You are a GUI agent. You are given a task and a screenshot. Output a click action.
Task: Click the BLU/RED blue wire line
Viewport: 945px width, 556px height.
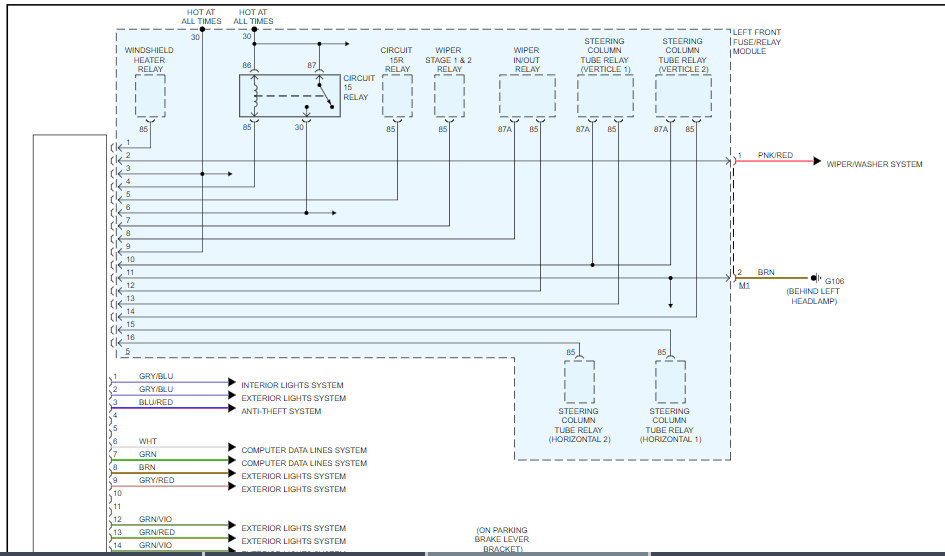tap(170, 408)
